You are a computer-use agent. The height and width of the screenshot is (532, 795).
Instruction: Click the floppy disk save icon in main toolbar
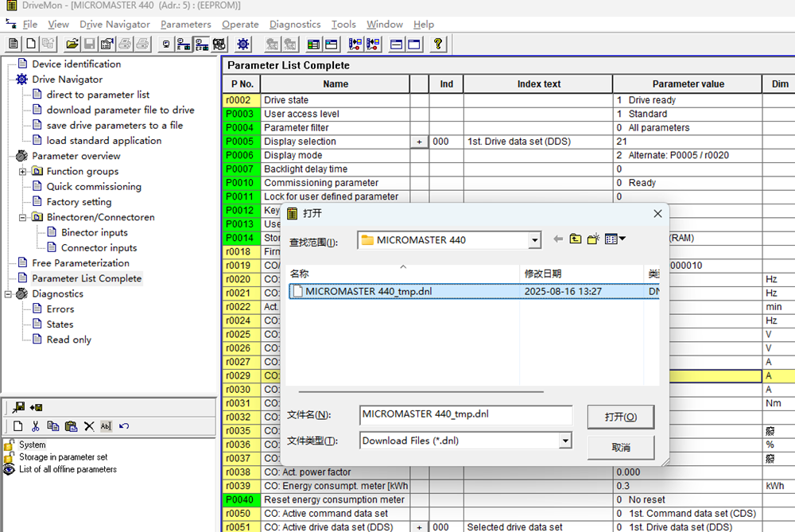[90, 44]
